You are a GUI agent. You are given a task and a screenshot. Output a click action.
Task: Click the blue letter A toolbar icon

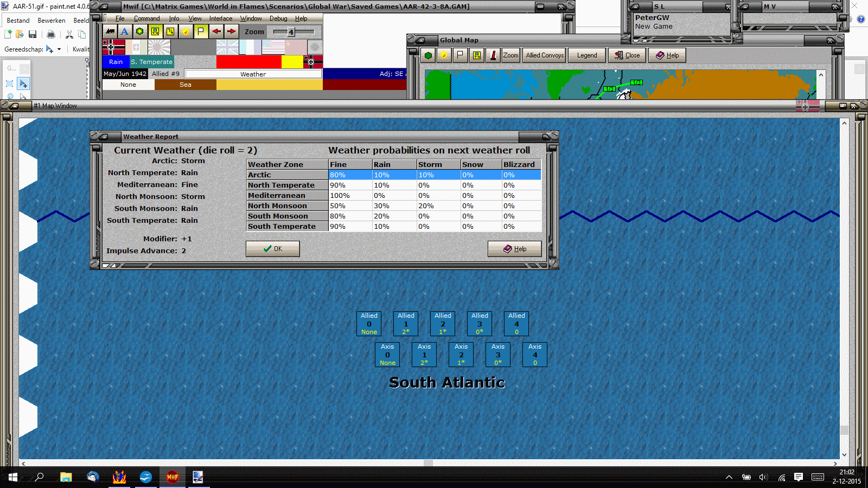click(125, 31)
